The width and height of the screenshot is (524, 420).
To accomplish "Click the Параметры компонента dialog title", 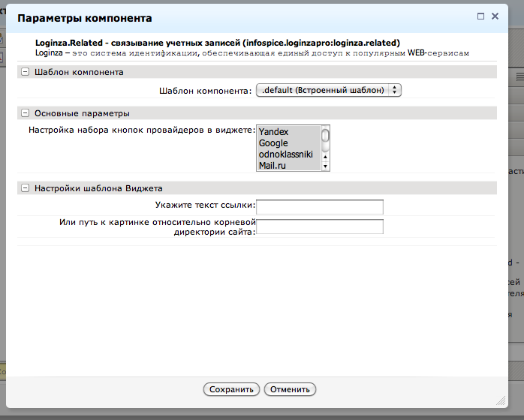I will [85, 18].
